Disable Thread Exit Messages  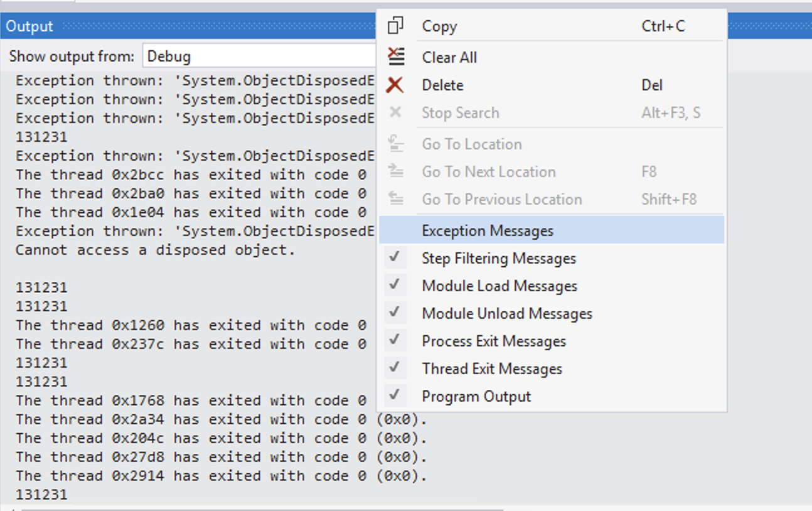point(552,368)
